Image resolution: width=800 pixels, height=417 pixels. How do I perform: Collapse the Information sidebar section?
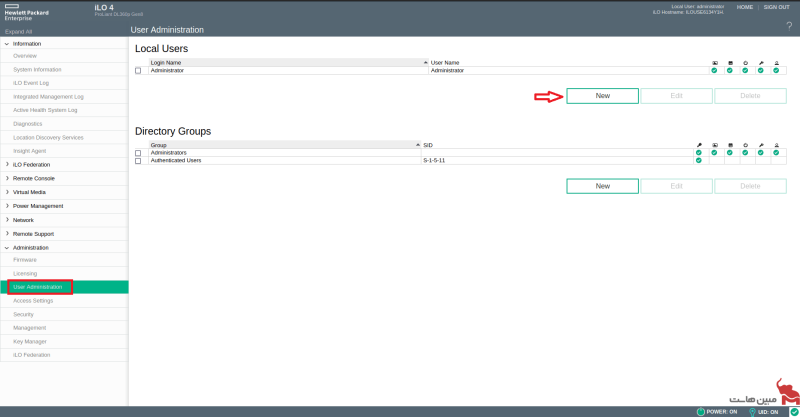7,44
